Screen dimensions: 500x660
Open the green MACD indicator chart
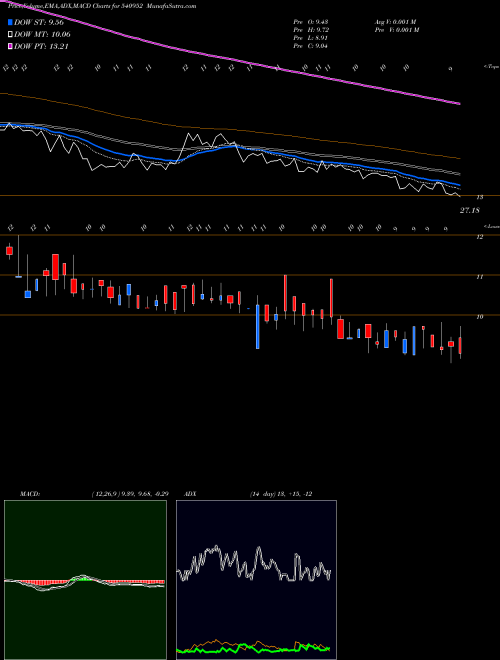click(x=85, y=580)
